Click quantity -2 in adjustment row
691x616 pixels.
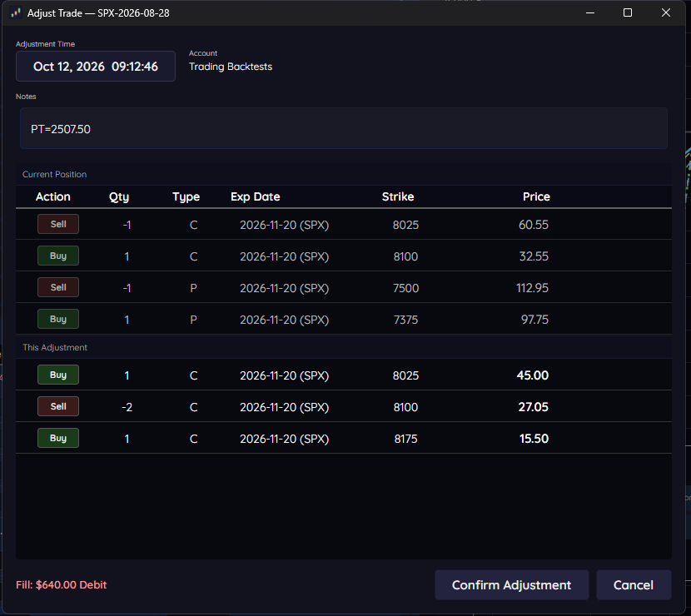pos(127,407)
